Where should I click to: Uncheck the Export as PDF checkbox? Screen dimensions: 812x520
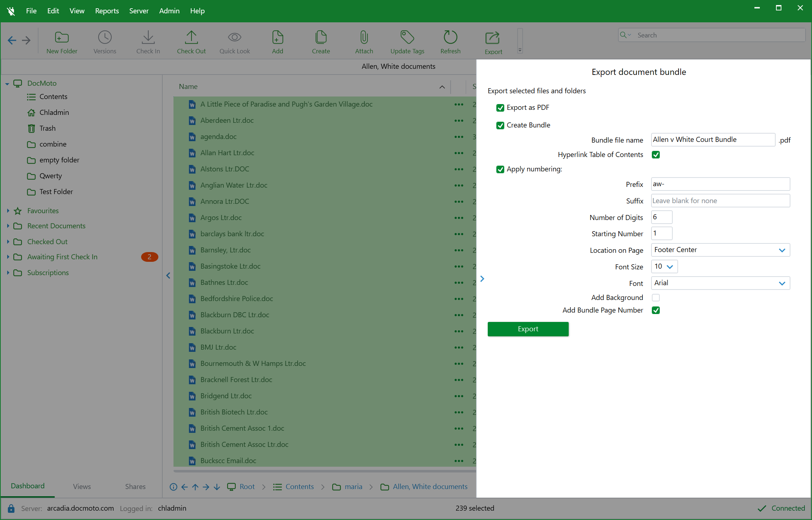point(500,108)
